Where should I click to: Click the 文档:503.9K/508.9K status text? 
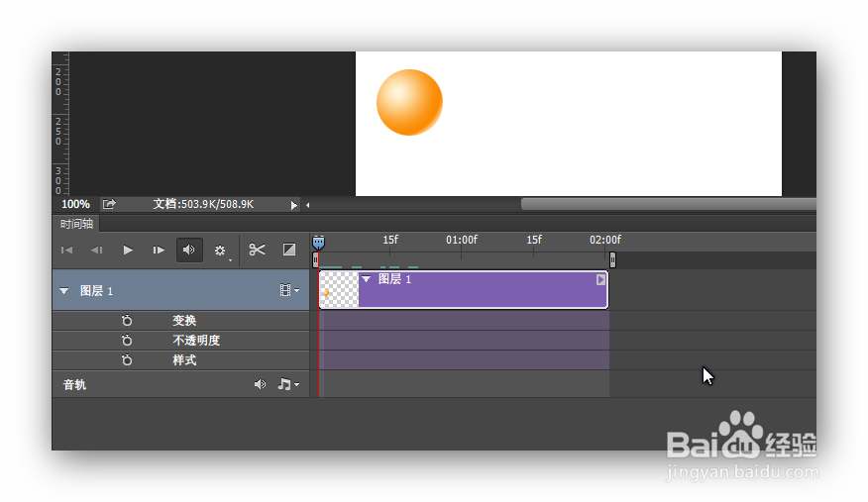point(203,204)
